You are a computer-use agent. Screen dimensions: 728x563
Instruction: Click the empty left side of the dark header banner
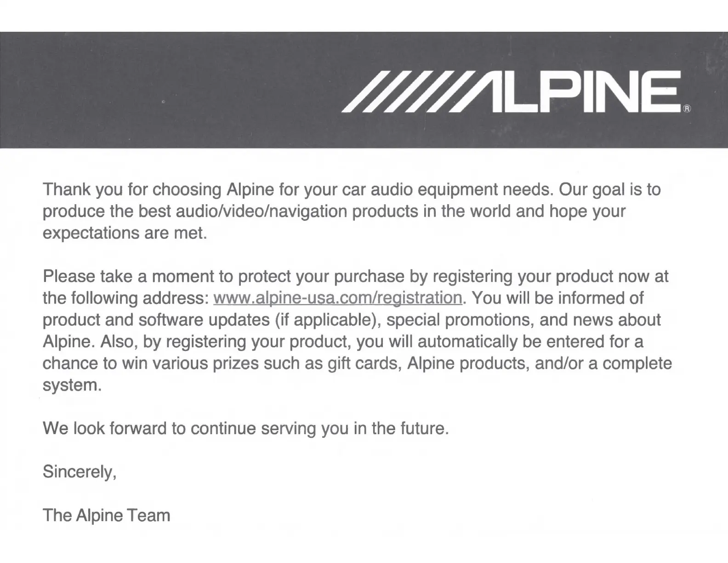pos(138,90)
